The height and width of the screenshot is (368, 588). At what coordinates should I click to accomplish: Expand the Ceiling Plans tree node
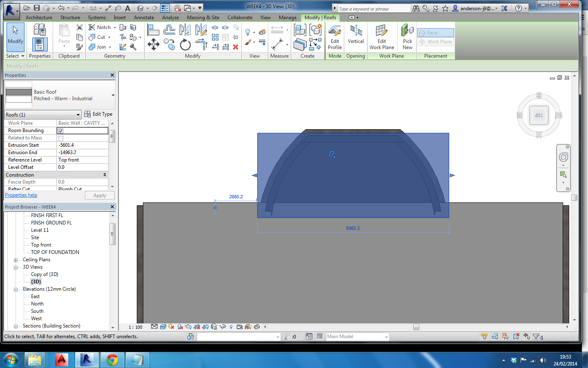(x=16, y=260)
